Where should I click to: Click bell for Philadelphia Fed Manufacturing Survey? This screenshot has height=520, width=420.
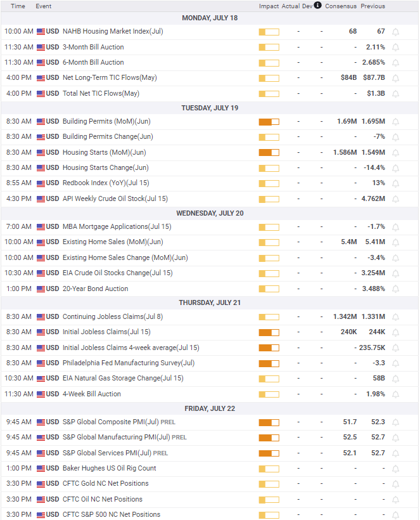395,363
